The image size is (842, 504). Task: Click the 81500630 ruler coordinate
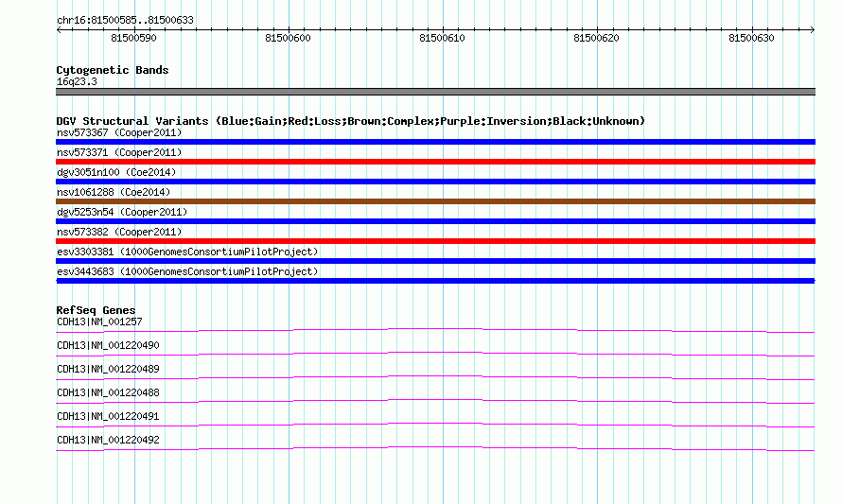tap(751, 38)
